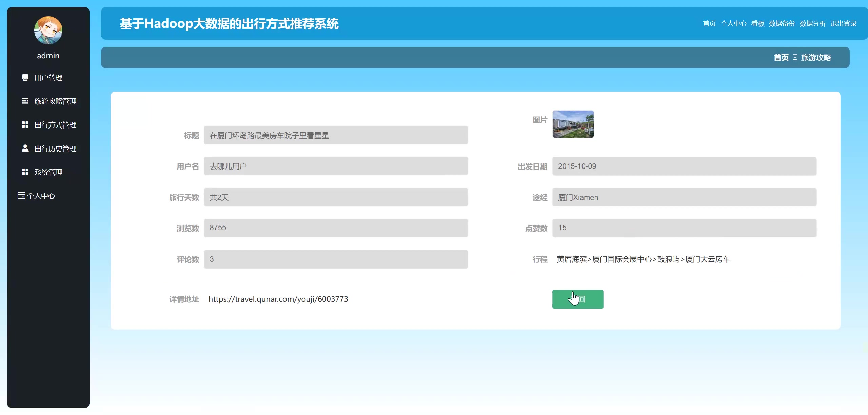Click the 首页 breadcrumb link

coord(781,58)
